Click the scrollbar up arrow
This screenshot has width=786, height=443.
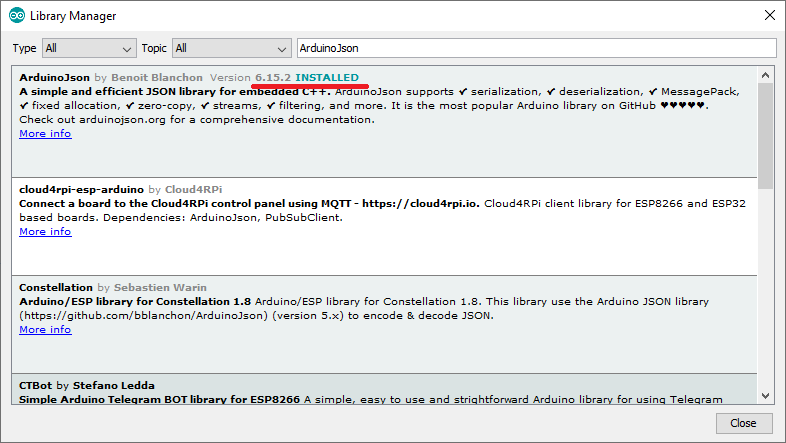pyautogui.click(x=765, y=75)
